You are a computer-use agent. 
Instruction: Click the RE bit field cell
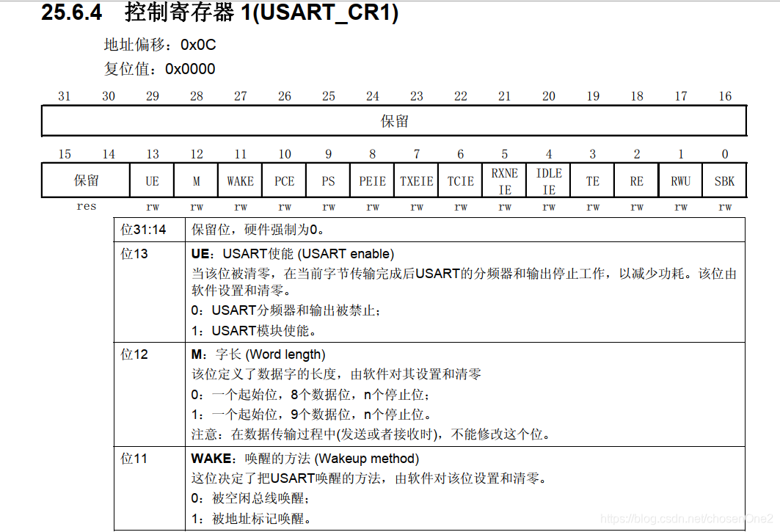pos(637,181)
